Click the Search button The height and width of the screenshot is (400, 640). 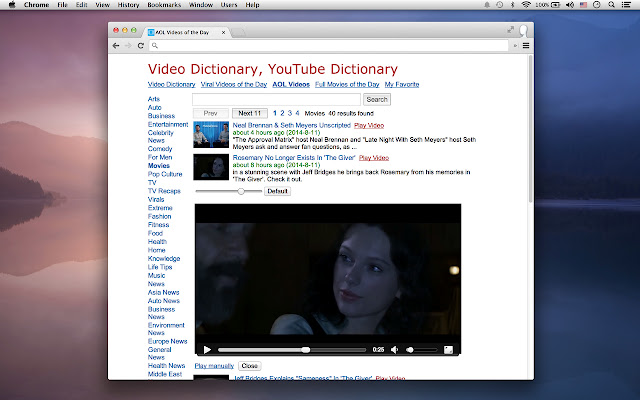point(377,100)
